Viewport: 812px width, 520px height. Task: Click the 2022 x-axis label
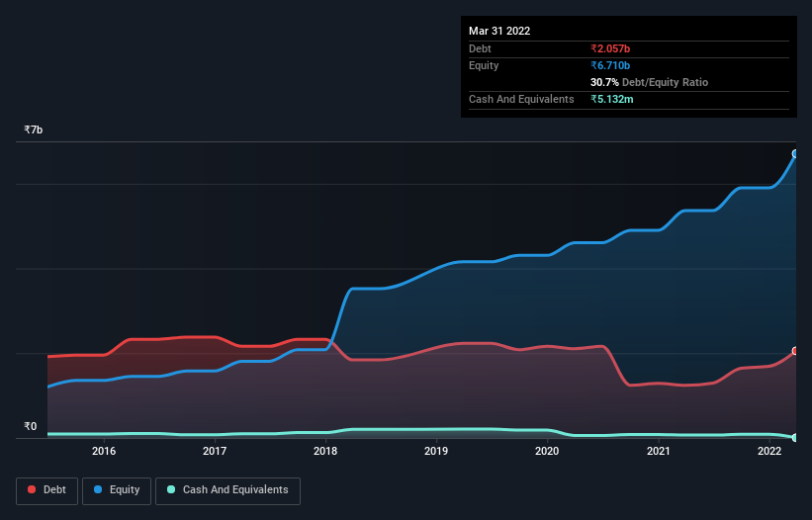point(769,451)
